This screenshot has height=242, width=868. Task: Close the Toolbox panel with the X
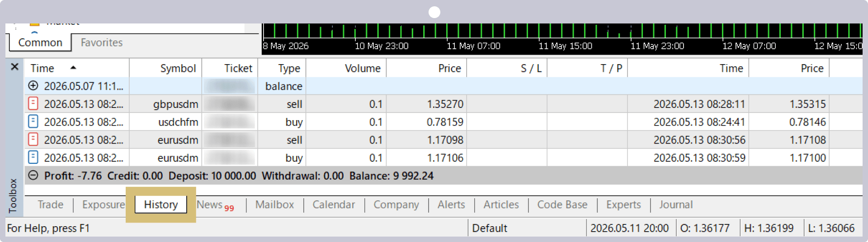(14, 67)
